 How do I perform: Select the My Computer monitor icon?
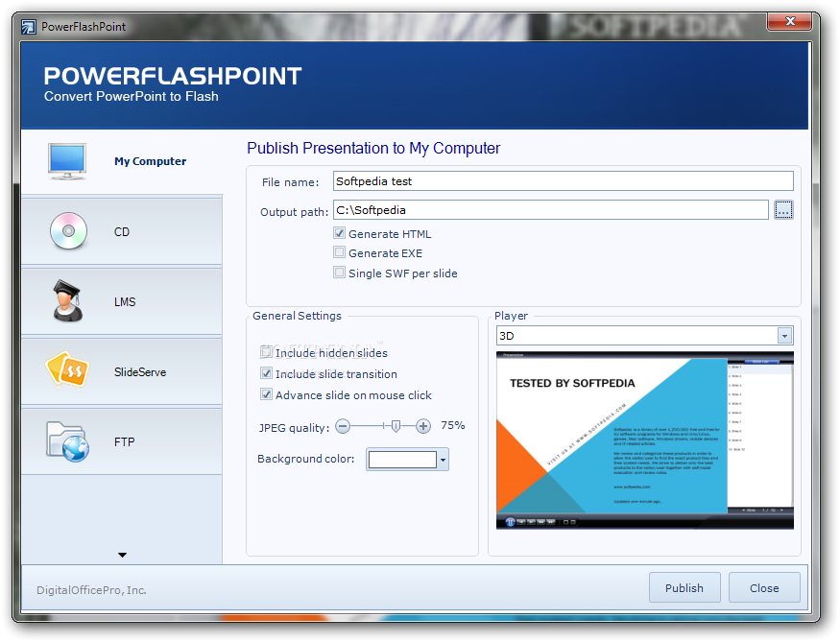(67, 161)
